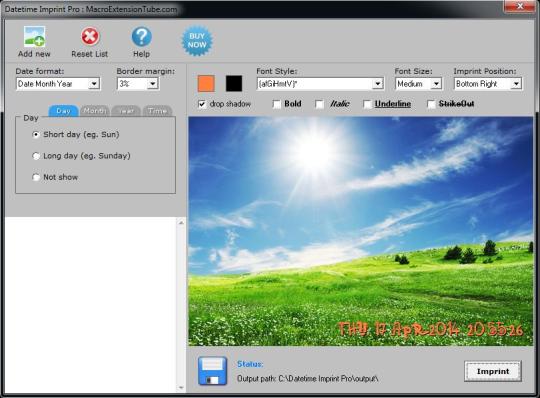
Task: Enable the Bold checkbox
Action: pos(277,104)
